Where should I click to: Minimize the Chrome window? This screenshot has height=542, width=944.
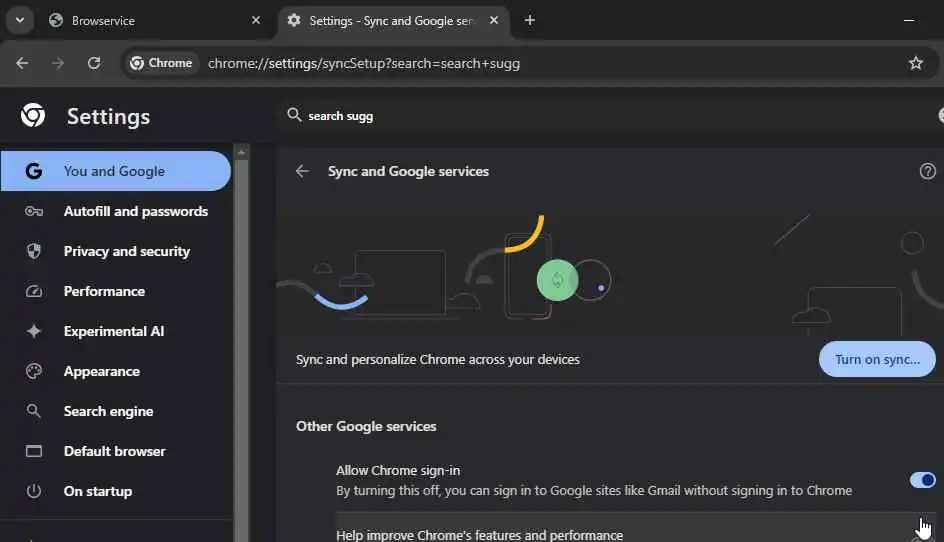[x=909, y=20]
